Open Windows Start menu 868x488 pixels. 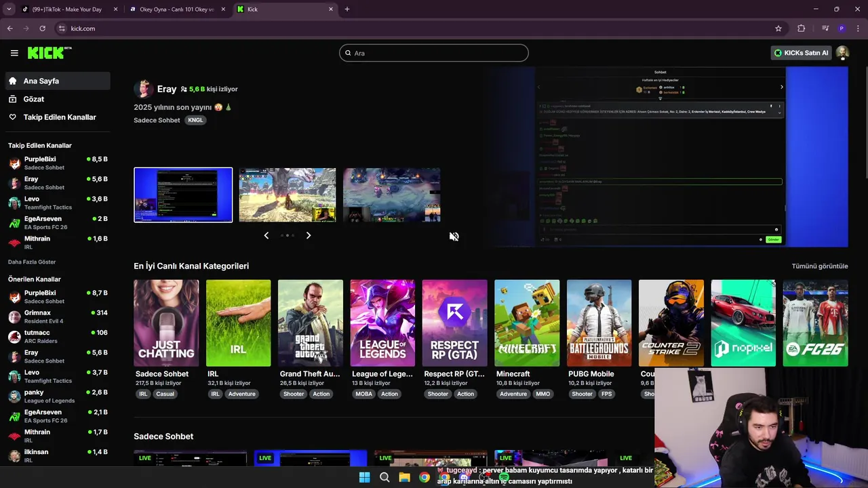pyautogui.click(x=364, y=477)
